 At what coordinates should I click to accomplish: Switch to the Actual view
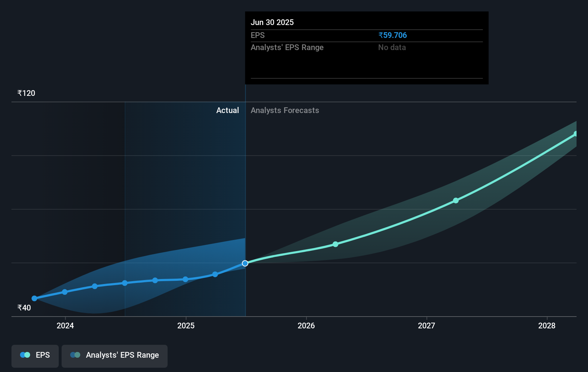click(227, 110)
